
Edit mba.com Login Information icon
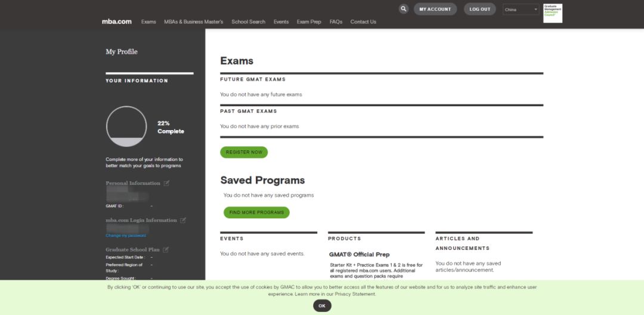click(x=183, y=220)
